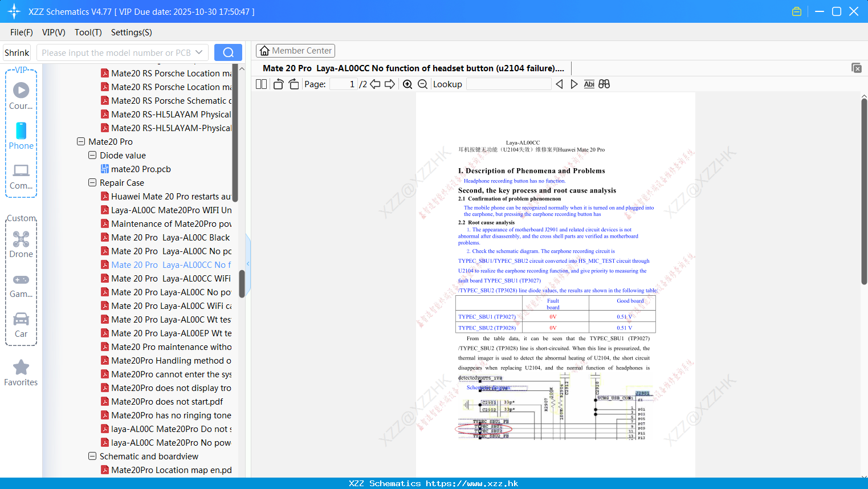Open Mate20Pro has no ringing tone file
This screenshot has height=489, width=868.
tap(166, 415)
